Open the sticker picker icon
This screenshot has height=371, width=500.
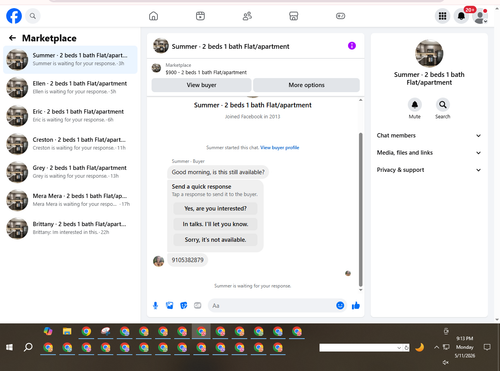184,305
